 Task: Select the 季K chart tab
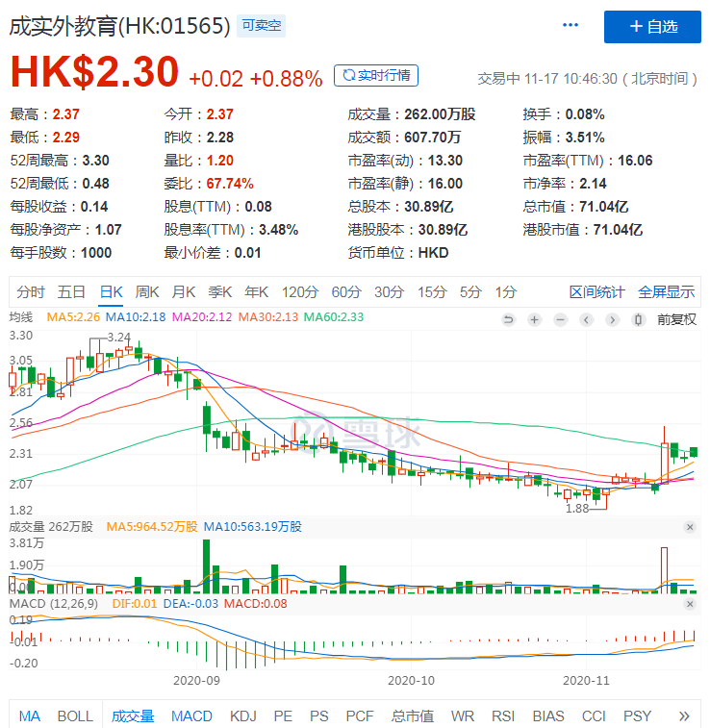pyautogui.click(x=220, y=292)
